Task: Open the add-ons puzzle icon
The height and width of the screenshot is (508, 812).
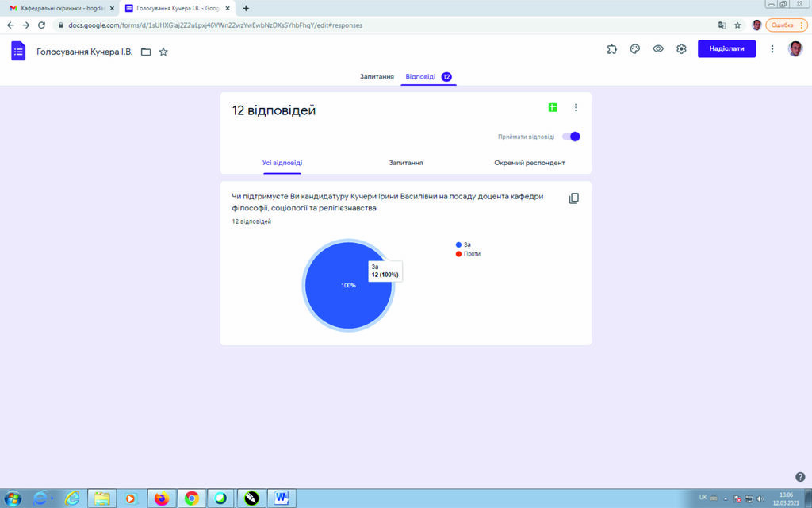Action: coord(611,49)
